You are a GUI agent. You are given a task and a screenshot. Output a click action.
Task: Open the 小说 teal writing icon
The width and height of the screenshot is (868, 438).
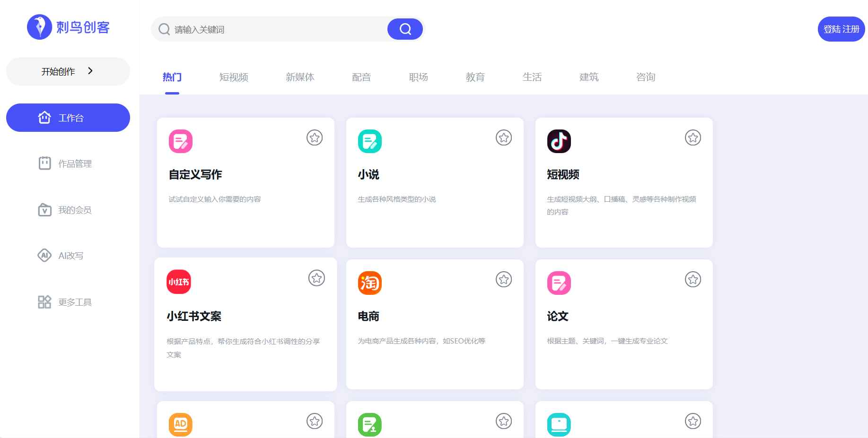(x=370, y=141)
